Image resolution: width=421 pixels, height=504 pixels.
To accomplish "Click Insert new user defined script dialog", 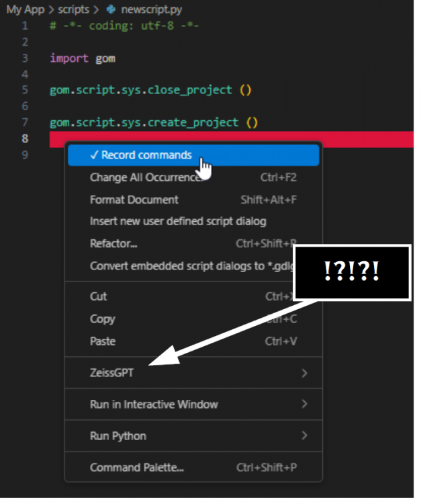I will (178, 221).
